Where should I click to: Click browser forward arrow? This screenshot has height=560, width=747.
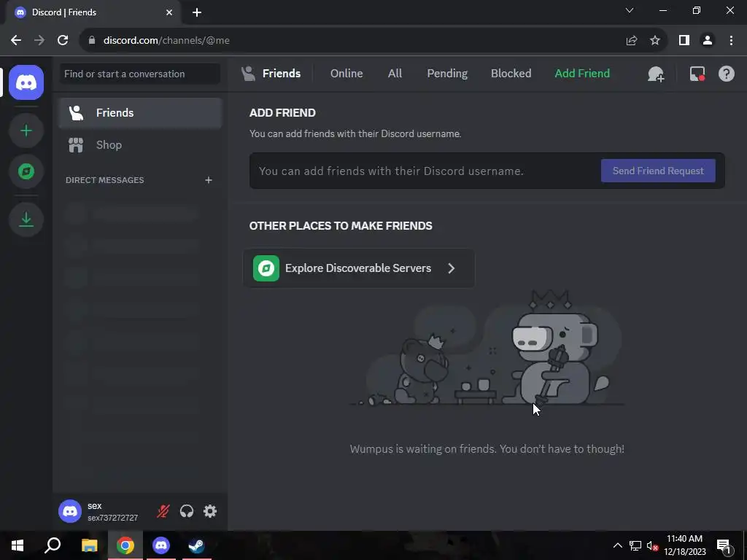pos(39,41)
